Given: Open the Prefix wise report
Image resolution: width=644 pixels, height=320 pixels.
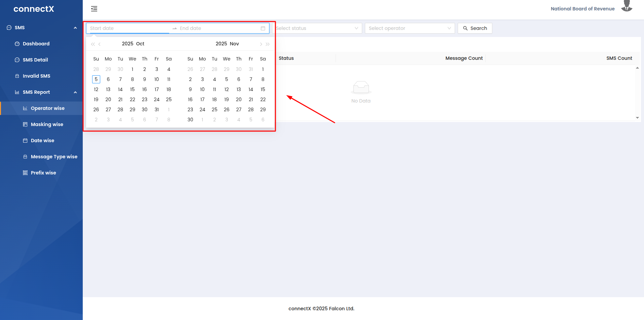Looking at the screenshot, I should point(43,173).
